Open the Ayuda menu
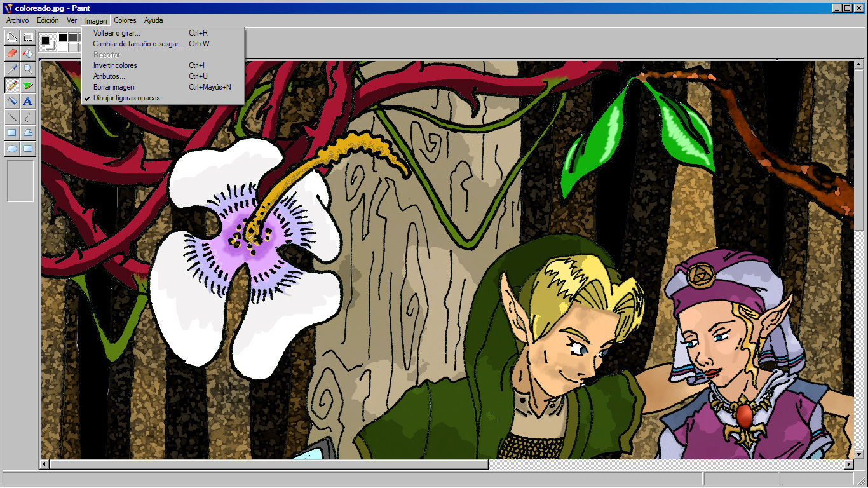868x488 pixels. 154,21
